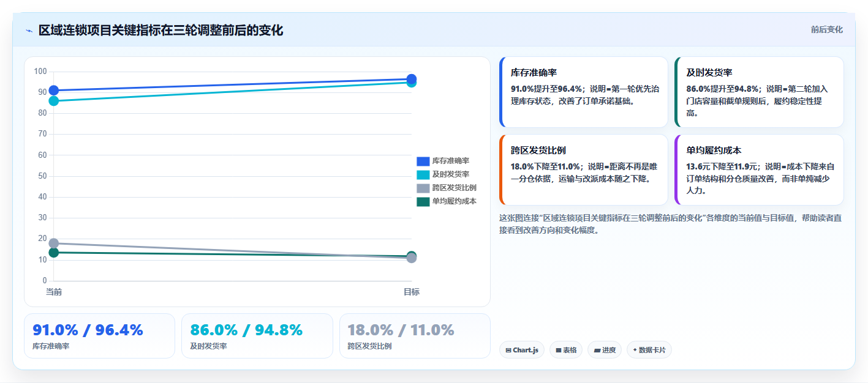Click the 86.0% / 94.8% stat value
Viewport: 868px width, 383px height.
pos(246,330)
